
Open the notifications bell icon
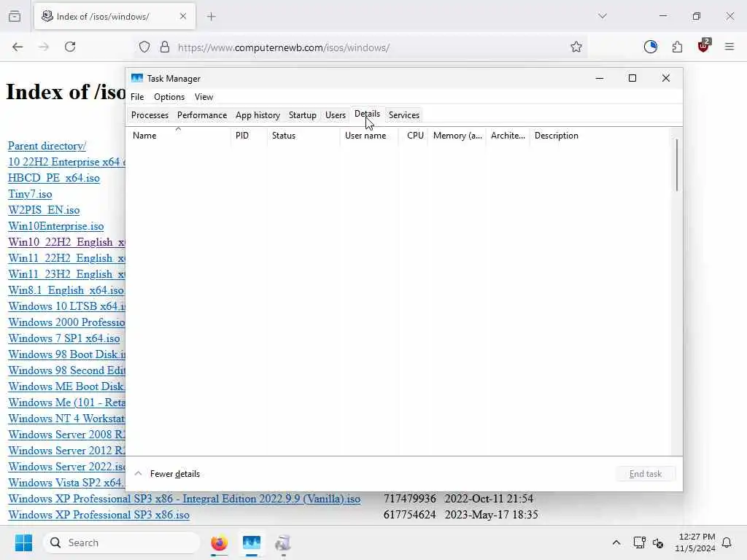727,542
